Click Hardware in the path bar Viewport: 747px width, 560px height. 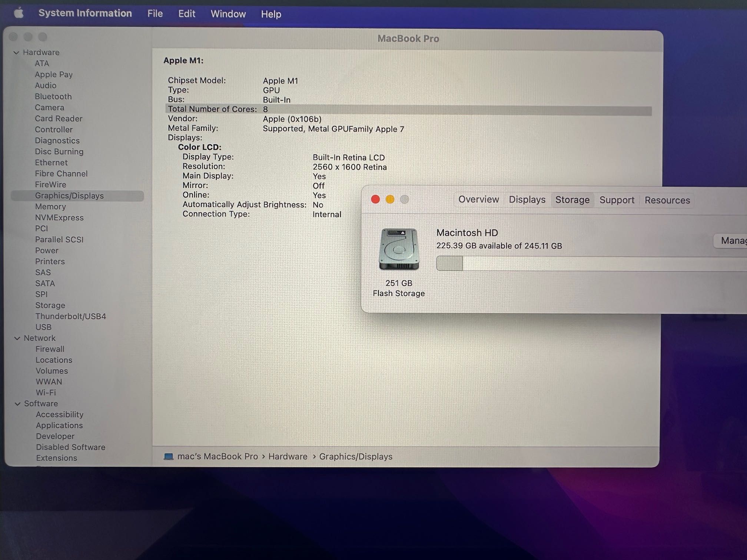pos(288,456)
